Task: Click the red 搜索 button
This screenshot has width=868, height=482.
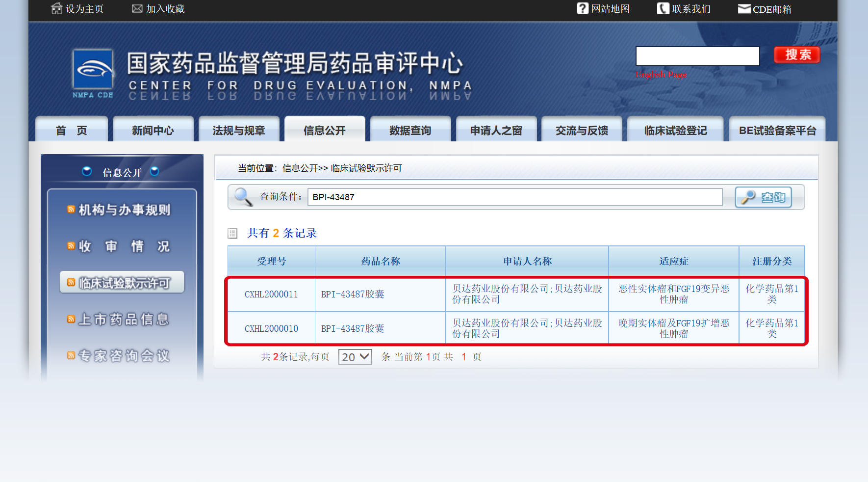Action: coord(797,54)
